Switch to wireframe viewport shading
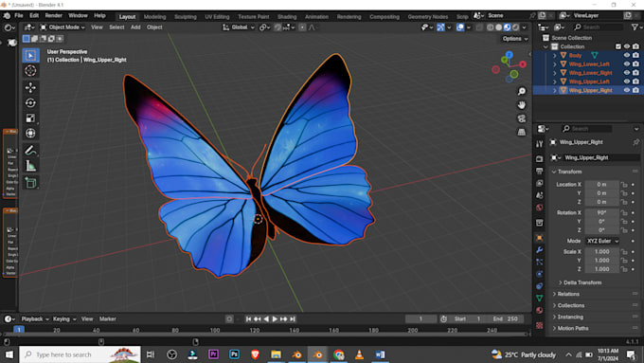644x363 pixels. pyautogui.click(x=490, y=27)
